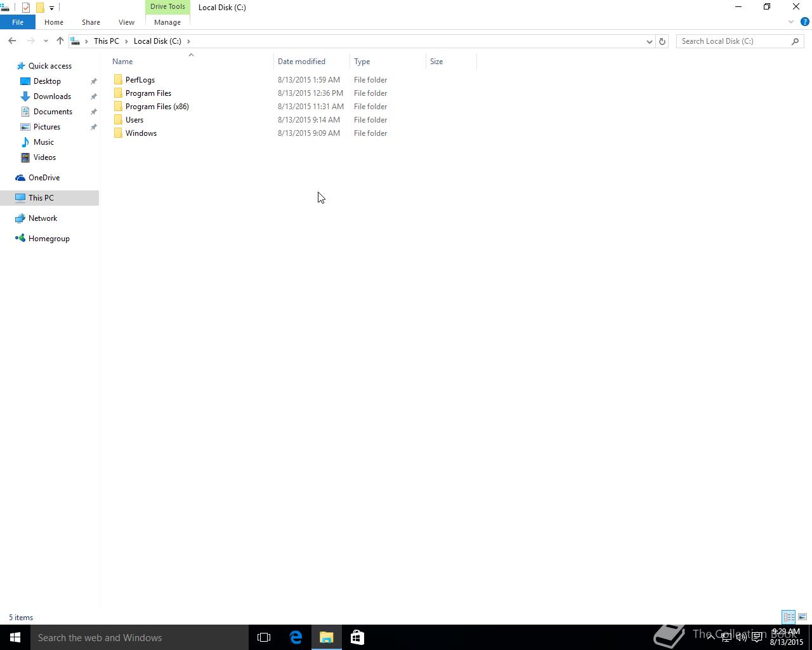Select the Windows folder
This screenshot has height=650, width=812.
(x=141, y=133)
